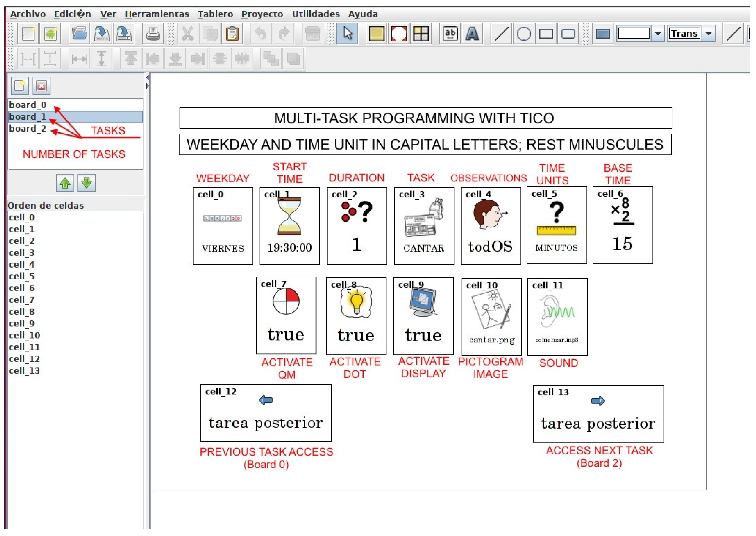Open a project with folder icon
This screenshot has width=756, height=536.
tap(79, 34)
